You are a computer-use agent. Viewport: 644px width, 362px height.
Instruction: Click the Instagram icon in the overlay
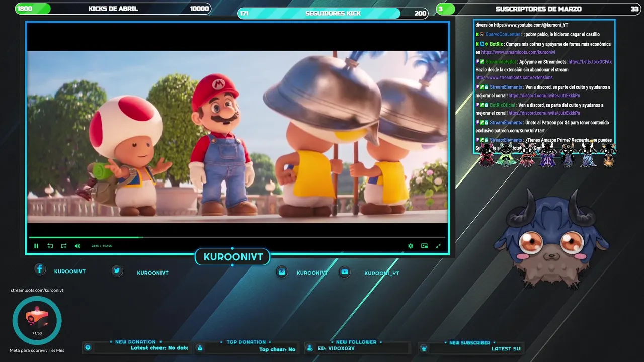282,271
